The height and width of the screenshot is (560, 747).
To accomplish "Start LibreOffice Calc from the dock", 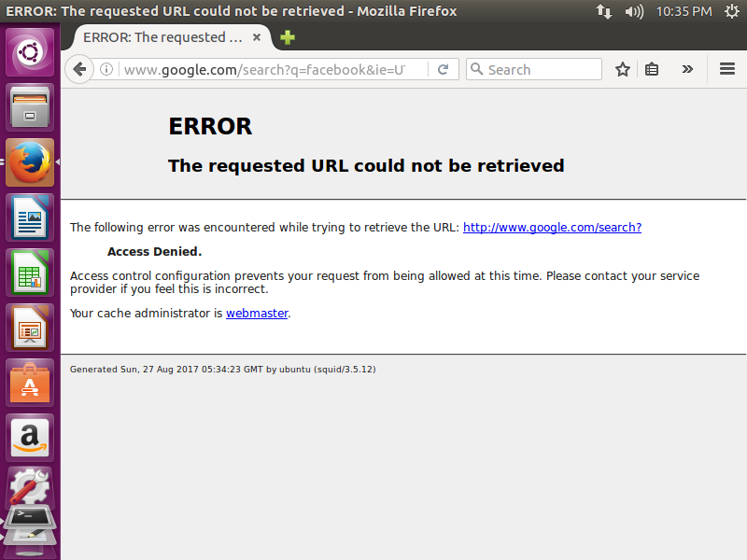I will 28,272.
